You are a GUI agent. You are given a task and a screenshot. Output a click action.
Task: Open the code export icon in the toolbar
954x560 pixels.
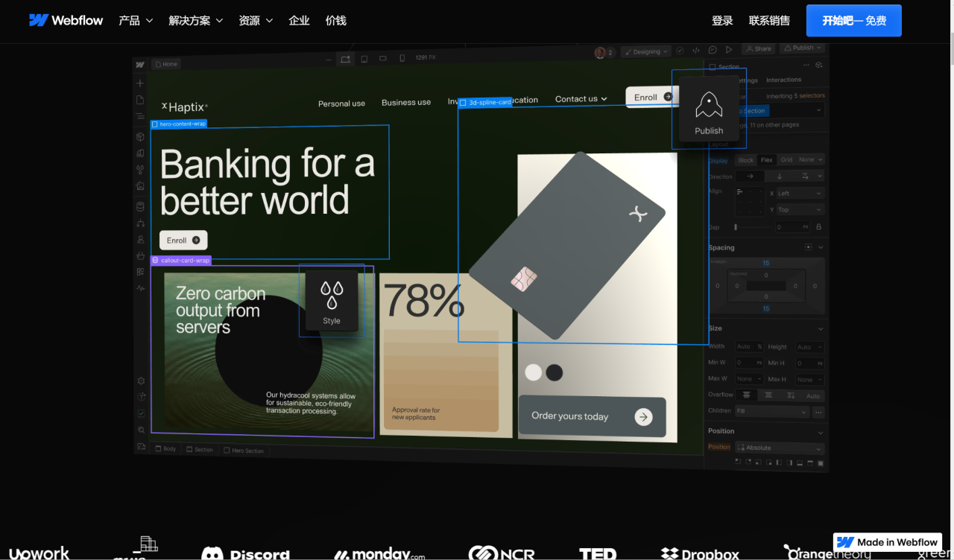[696, 50]
